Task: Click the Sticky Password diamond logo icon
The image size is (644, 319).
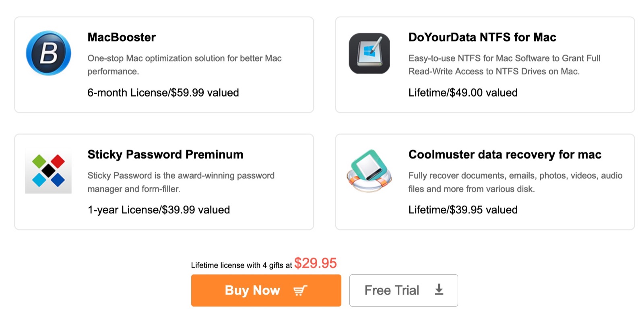Action: click(48, 171)
